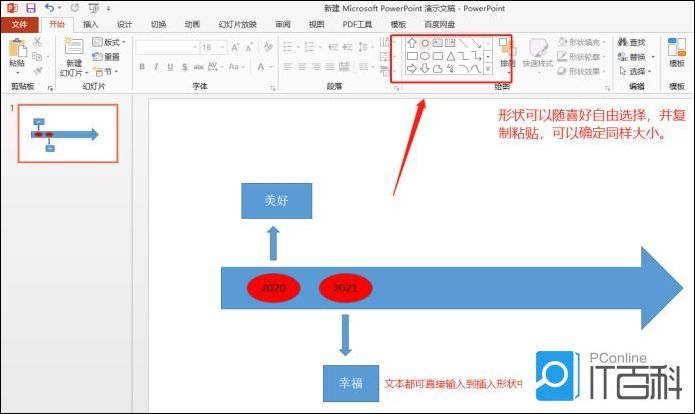Open the PDF工具 tab
The width and height of the screenshot is (695, 414).
click(x=357, y=24)
